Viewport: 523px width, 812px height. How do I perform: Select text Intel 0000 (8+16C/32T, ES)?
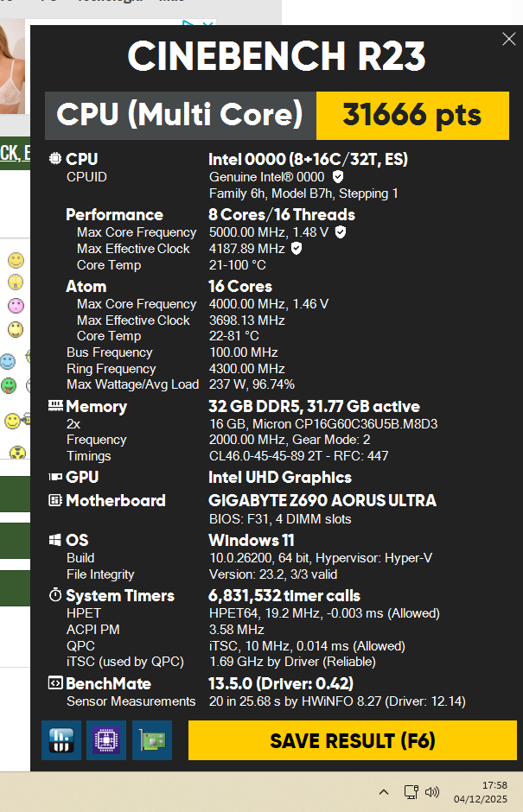(x=308, y=159)
